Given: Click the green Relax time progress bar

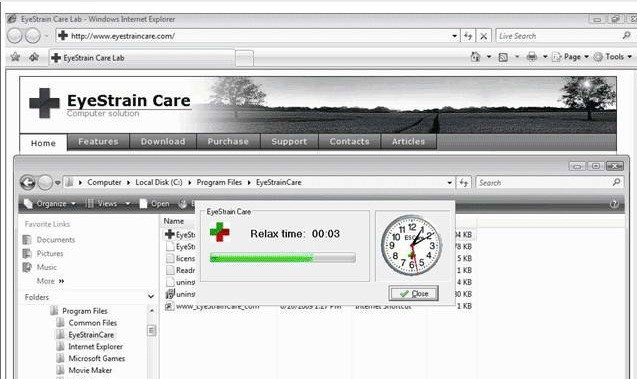Looking at the screenshot, I should tap(283, 258).
